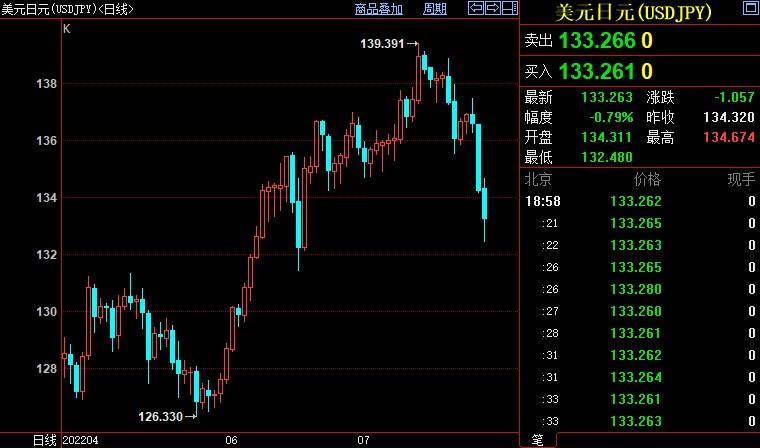
Task: Click the left arrow navigation icon
Action: tap(478, 9)
